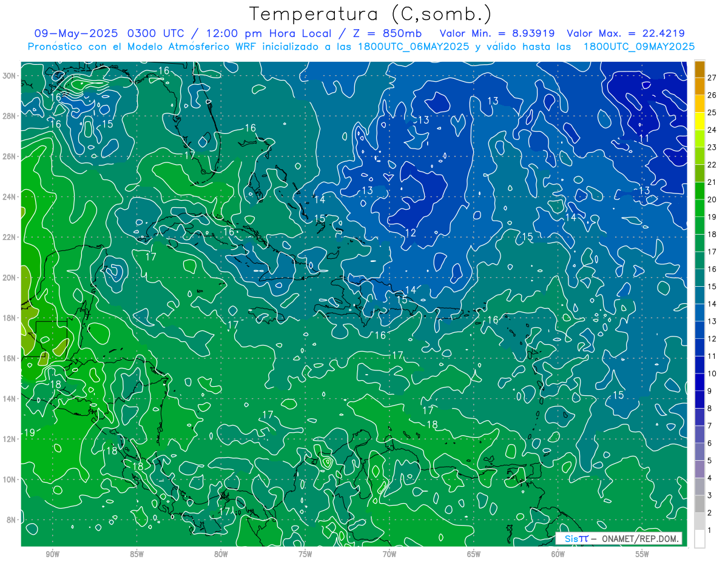
Task: Click the contour label 19 on the map
Action: pyautogui.click(x=29, y=432)
